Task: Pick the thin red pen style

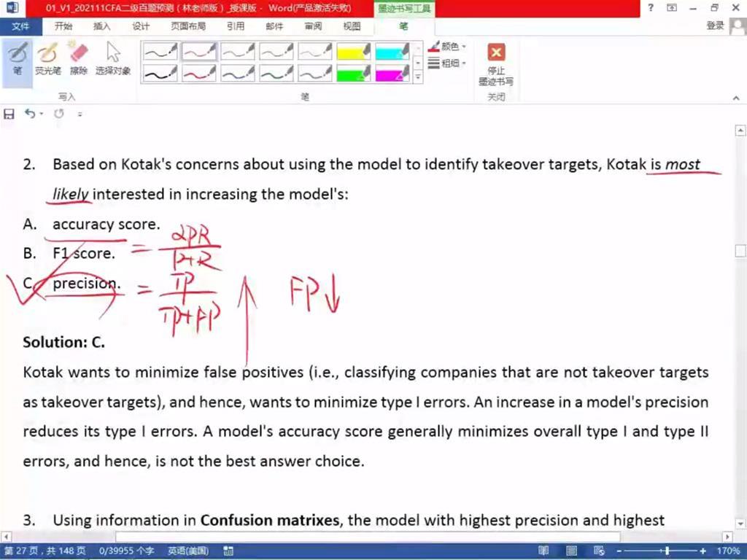Action: coord(198,52)
